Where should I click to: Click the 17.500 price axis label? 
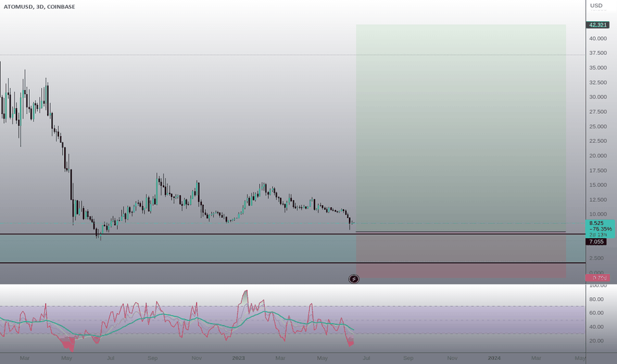click(598, 170)
